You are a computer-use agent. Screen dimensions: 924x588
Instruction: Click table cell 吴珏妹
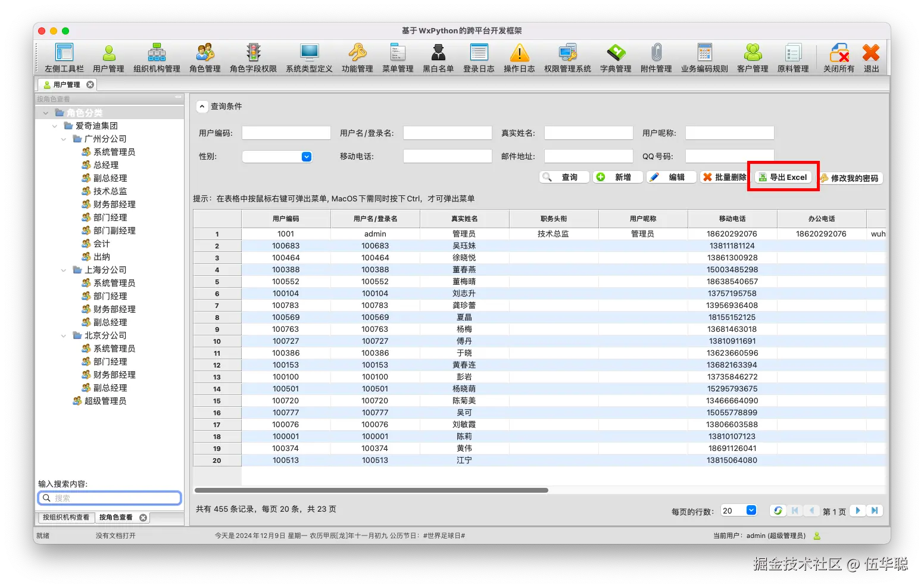464,246
